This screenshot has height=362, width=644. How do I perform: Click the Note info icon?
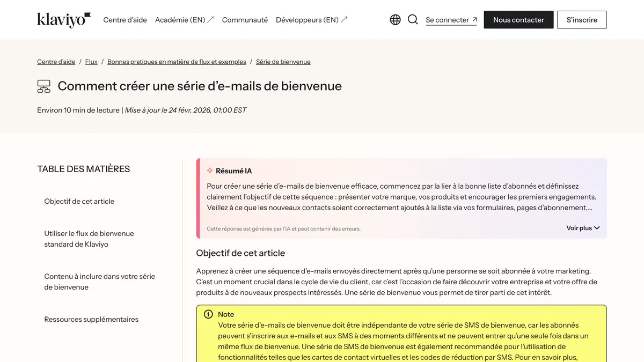[x=208, y=314]
